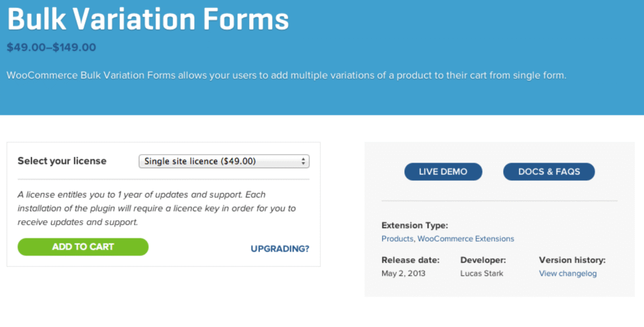Click the Developer label
The image size is (644, 327).
[483, 260]
